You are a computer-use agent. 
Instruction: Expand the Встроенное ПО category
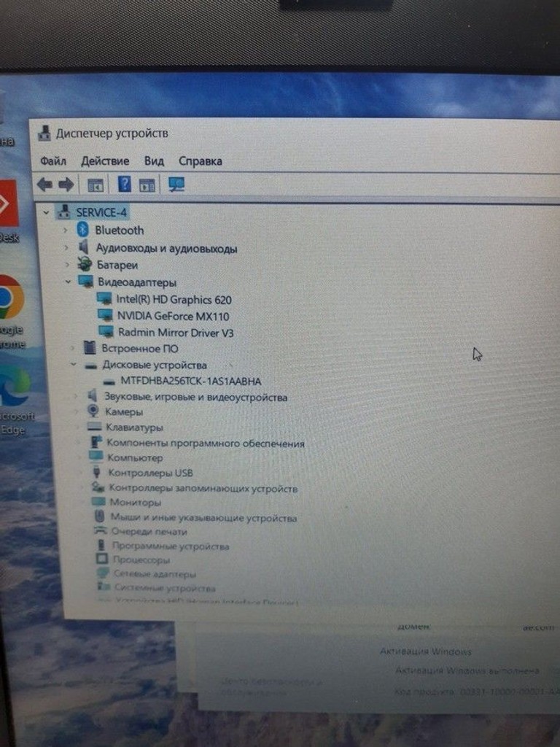(x=72, y=349)
